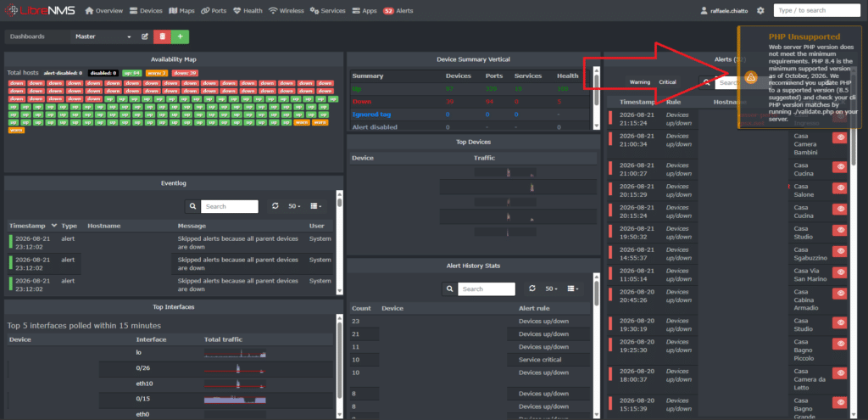Image resolution: width=868 pixels, height=420 pixels.
Task: Open the Wireless menu
Action: pyautogui.click(x=287, y=10)
